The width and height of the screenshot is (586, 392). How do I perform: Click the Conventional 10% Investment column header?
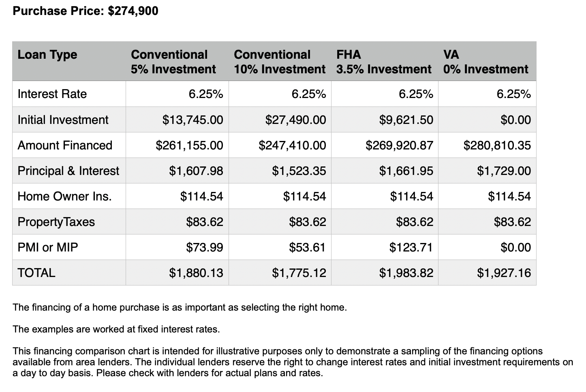click(279, 62)
